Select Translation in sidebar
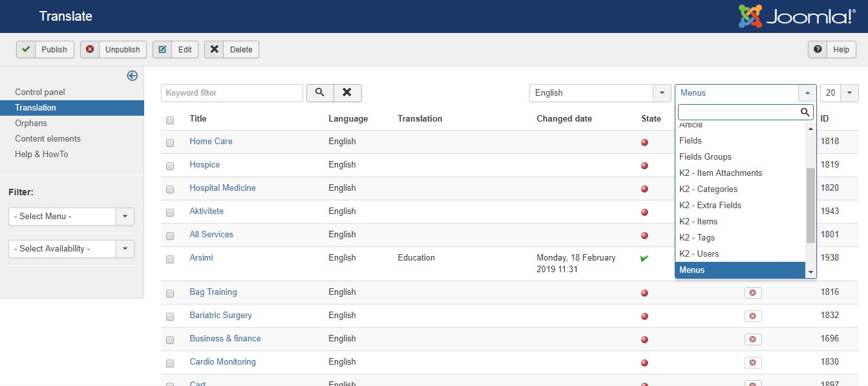 click(72, 107)
